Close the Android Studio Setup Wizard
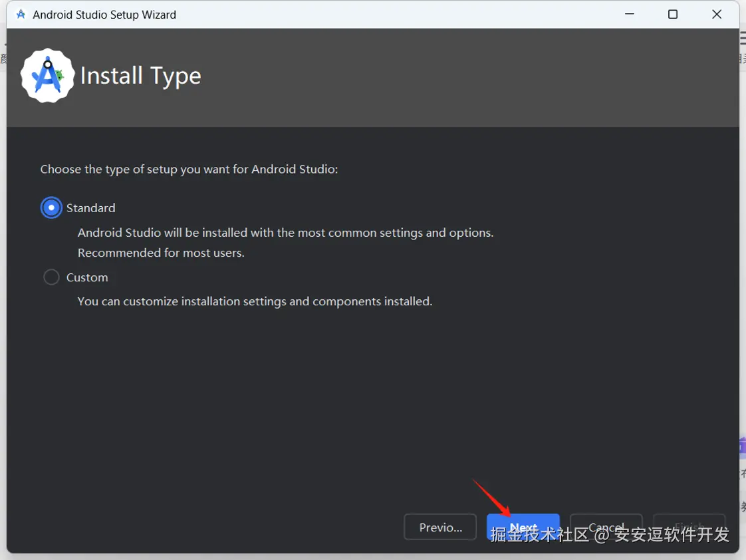The height and width of the screenshot is (560, 746). 717,14
